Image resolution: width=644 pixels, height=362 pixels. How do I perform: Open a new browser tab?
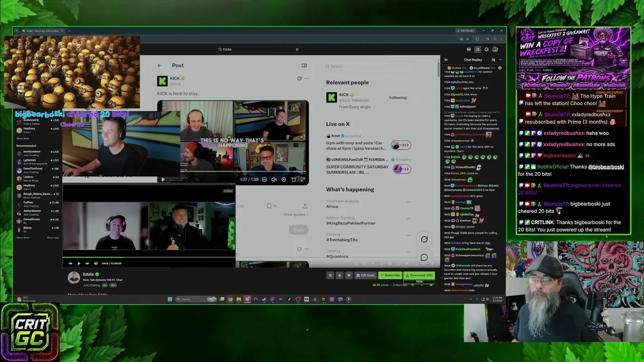pyautogui.click(x=69, y=31)
